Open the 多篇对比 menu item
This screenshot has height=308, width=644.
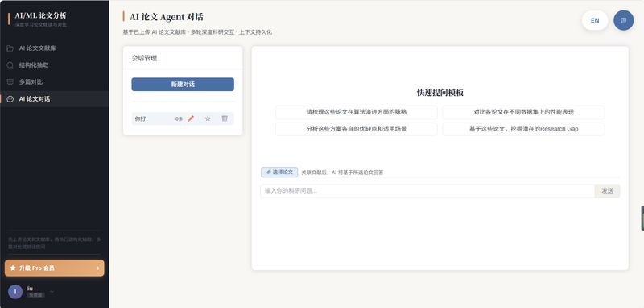click(55, 82)
